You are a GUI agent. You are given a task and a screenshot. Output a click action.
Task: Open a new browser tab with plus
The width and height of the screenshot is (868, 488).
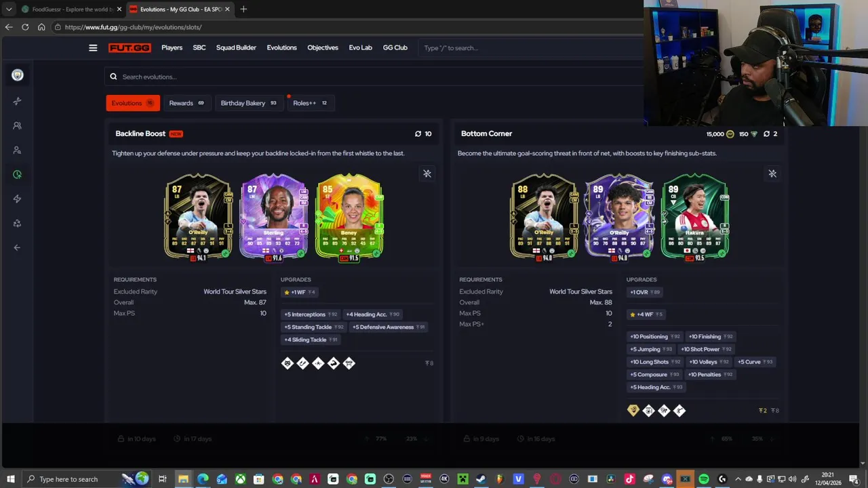click(x=243, y=9)
